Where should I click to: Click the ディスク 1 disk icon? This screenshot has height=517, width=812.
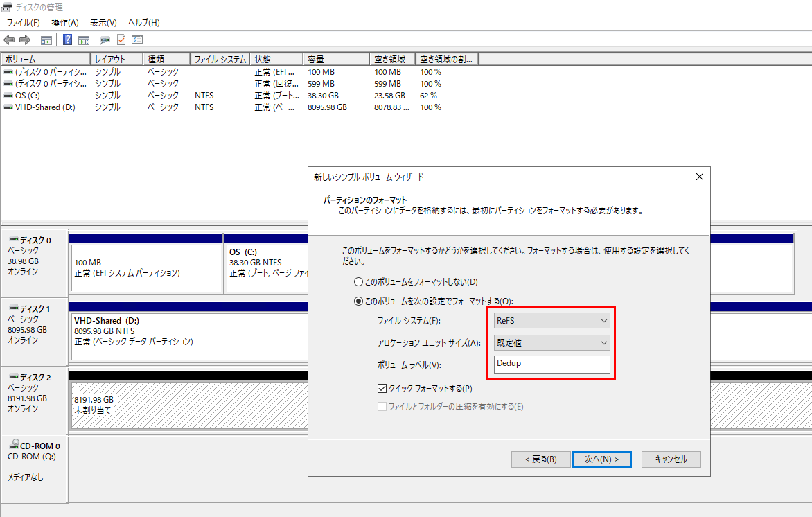[13, 308]
